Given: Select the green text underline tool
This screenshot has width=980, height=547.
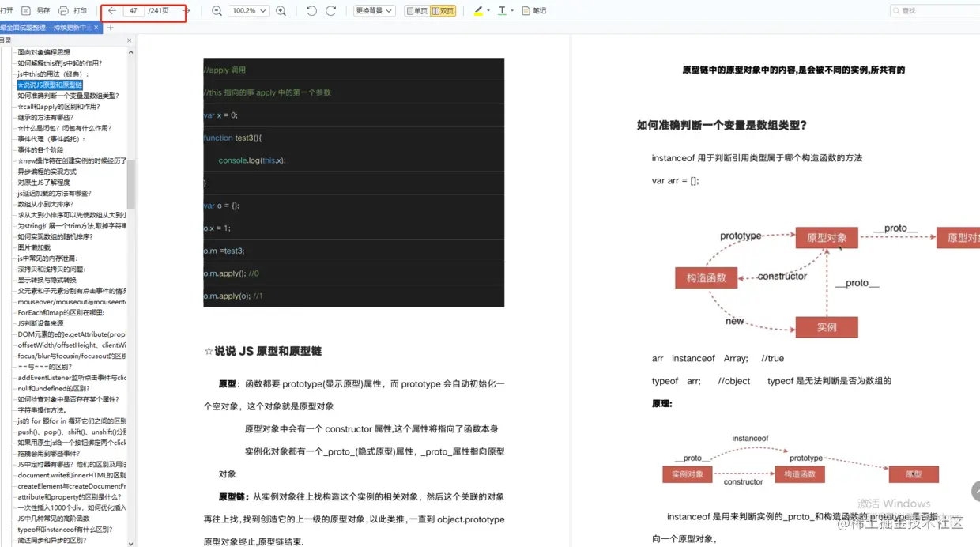Looking at the screenshot, I should pyautogui.click(x=502, y=11).
